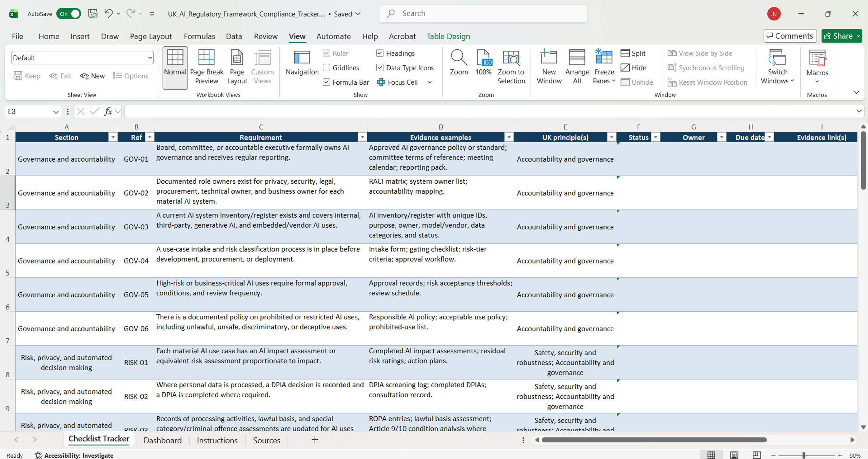Uncheck the Formula Bar checkbox
The width and height of the screenshot is (868, 459).
(x=327, y=82)
